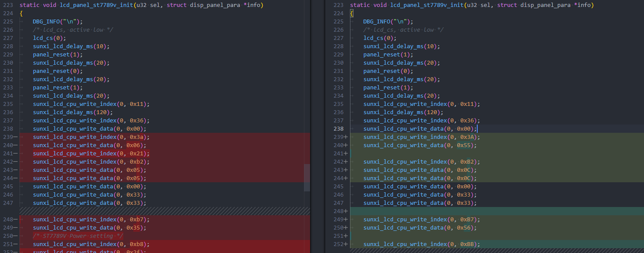This screenshot has height=253, width=644.
Task: Click lcd_cs(0) on line 227 in right pane
Action: (380, 38)
